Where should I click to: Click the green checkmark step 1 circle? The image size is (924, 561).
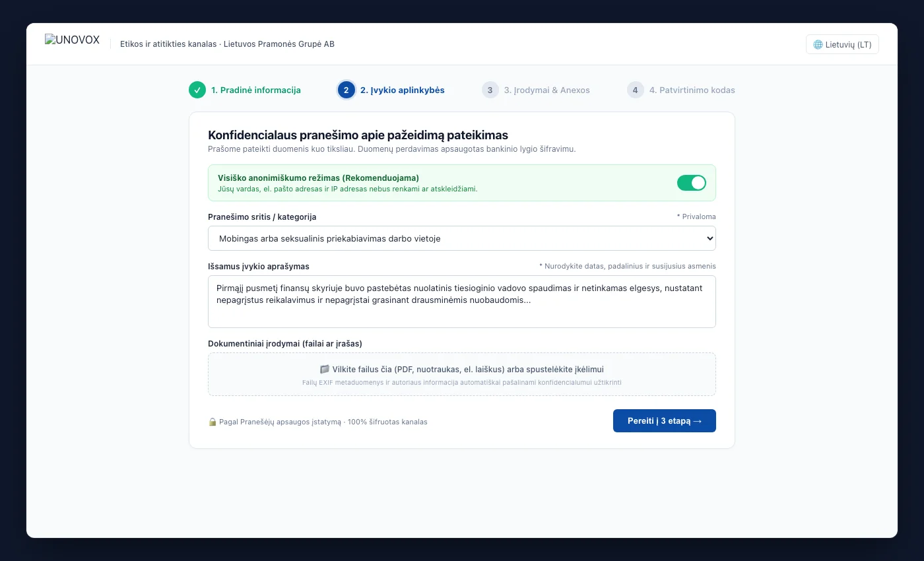tap(197, 90)
